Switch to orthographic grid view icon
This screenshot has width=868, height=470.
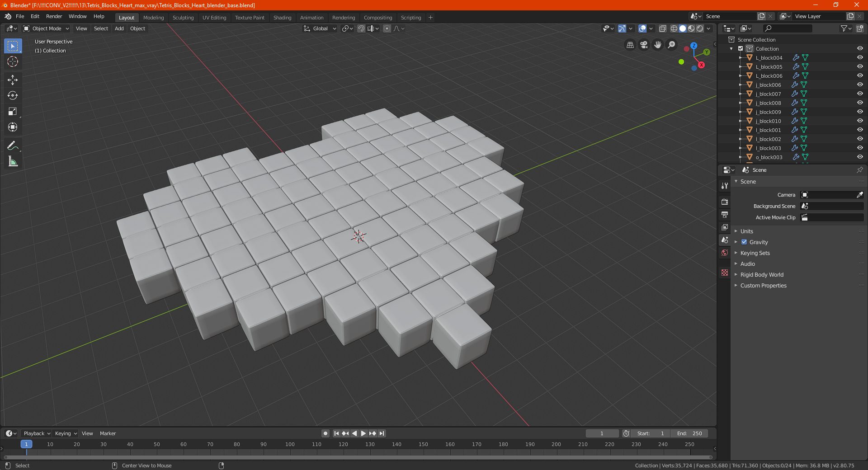point(630,45)
